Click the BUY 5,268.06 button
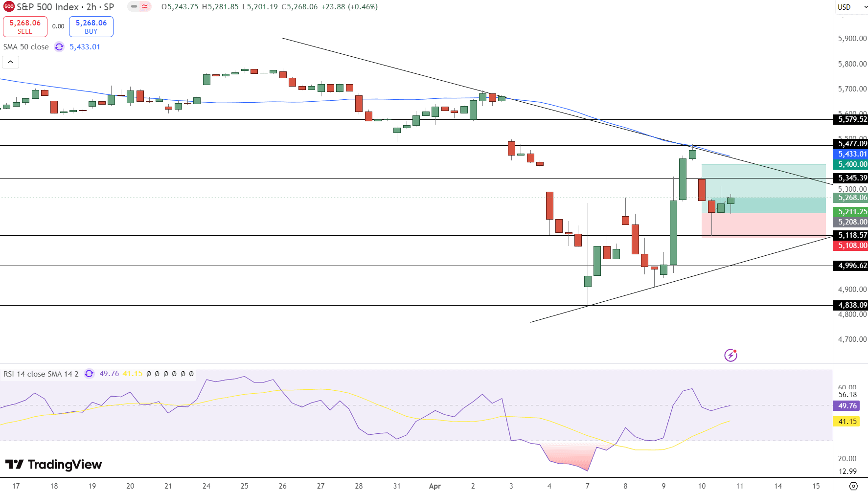Screen dimensions: 868x492 [x=91, y=26]
